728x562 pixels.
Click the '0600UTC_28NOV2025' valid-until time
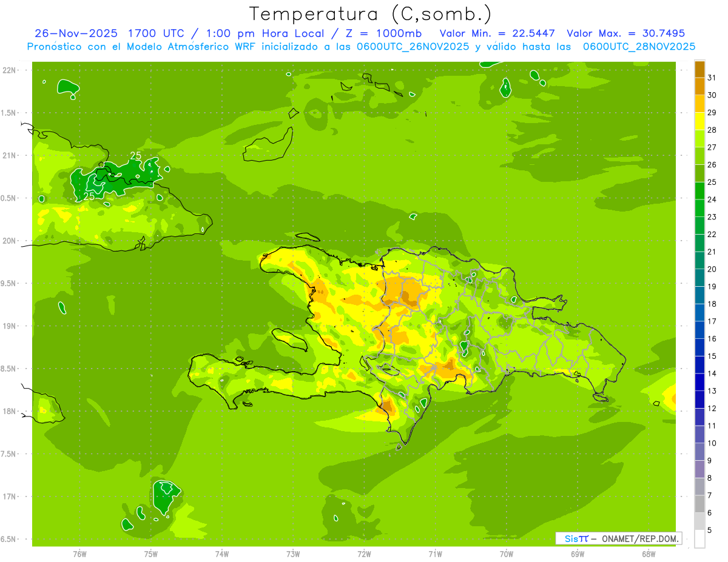[638, 47]
